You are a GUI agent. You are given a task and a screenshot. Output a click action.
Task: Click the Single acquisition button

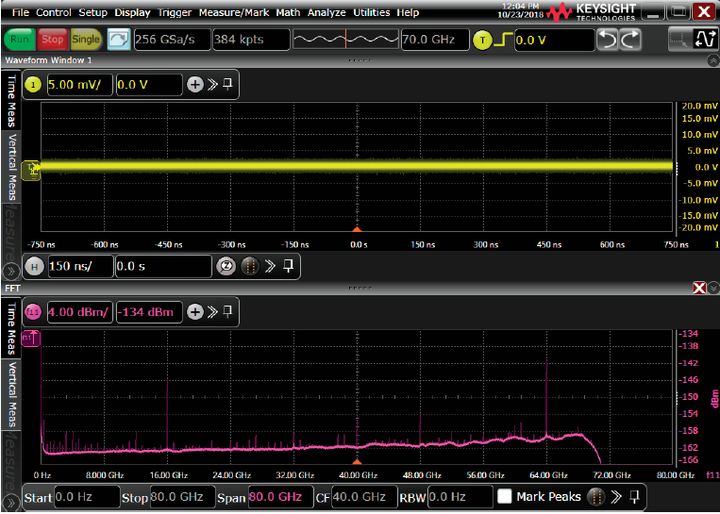coord(85,40)
